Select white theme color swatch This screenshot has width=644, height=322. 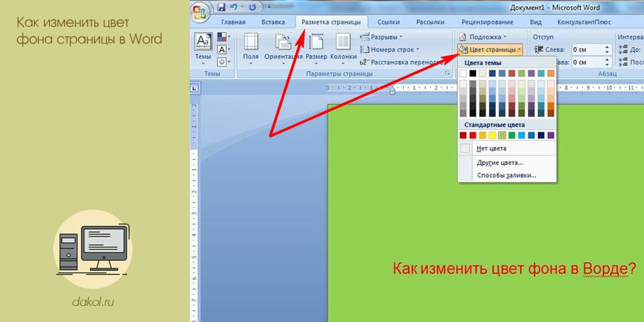(x=464, y=73)
